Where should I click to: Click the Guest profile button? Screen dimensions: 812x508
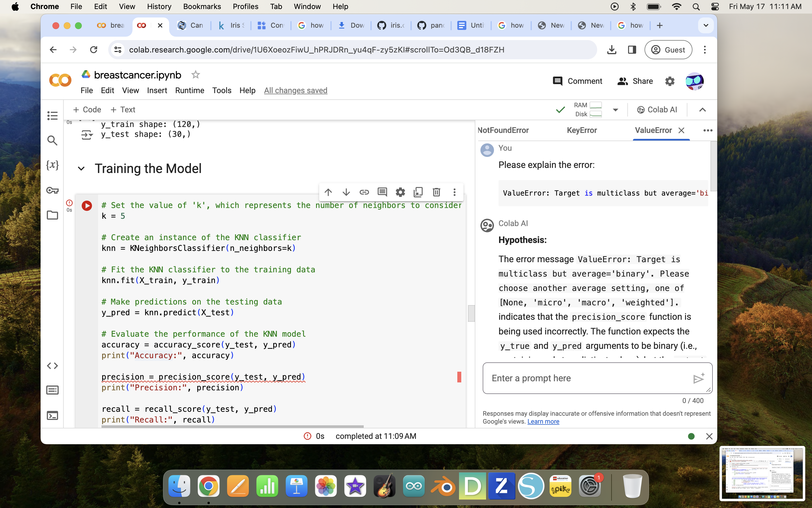click(x=668, y=50)
